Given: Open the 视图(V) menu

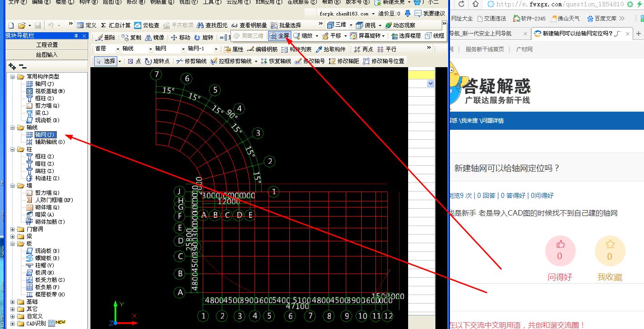Looking at the screenshot, I should [x=188, y=2].
